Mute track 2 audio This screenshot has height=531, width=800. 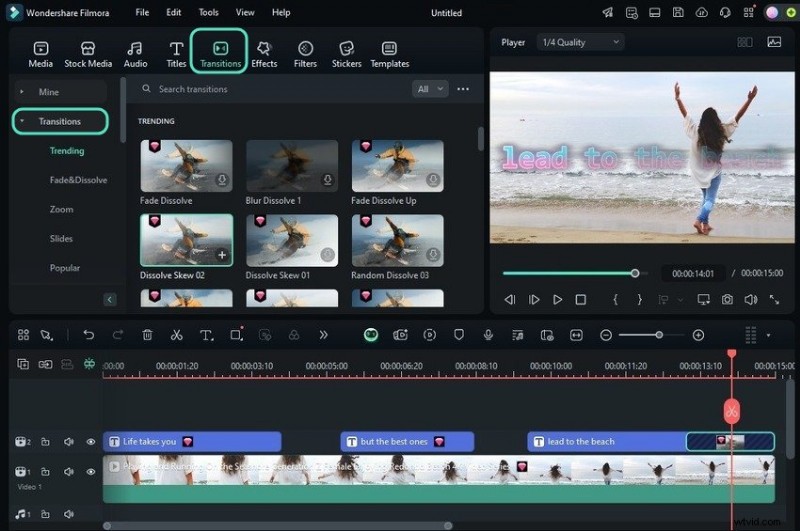(68, 442)
